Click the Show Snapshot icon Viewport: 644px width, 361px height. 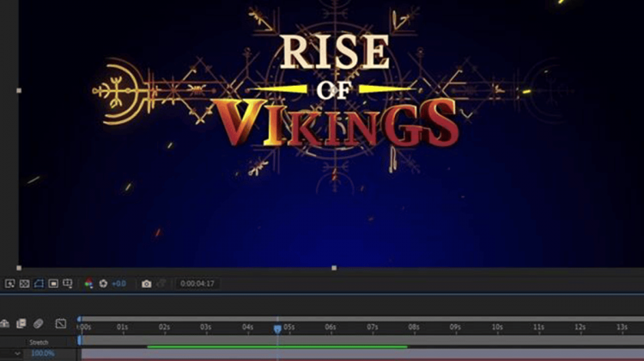(161, 284)
